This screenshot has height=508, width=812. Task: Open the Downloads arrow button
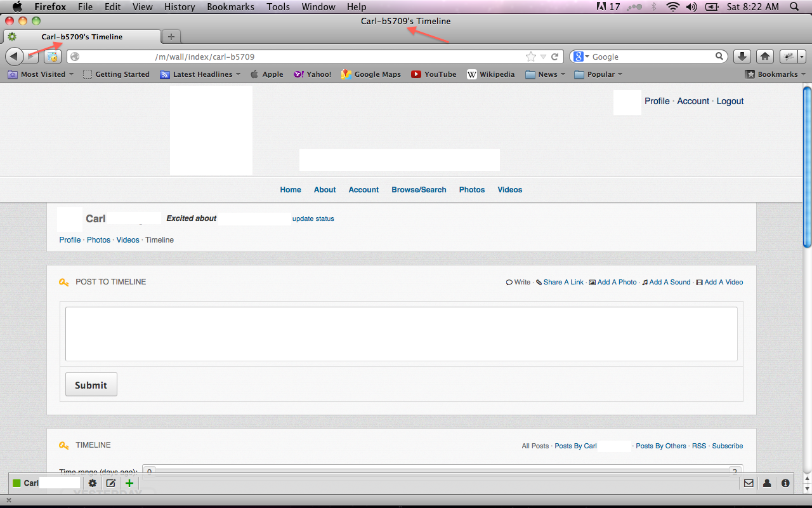tap(742, 57)
